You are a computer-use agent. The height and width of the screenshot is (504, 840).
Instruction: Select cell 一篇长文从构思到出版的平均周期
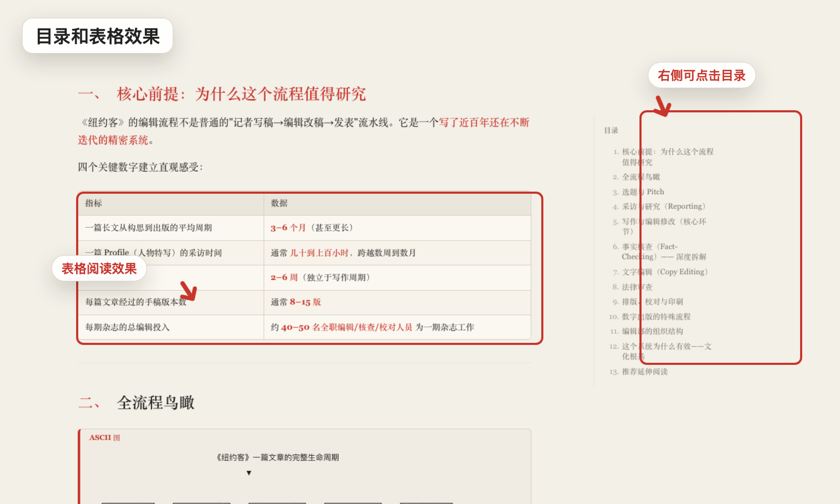click(x=171, y=228)
